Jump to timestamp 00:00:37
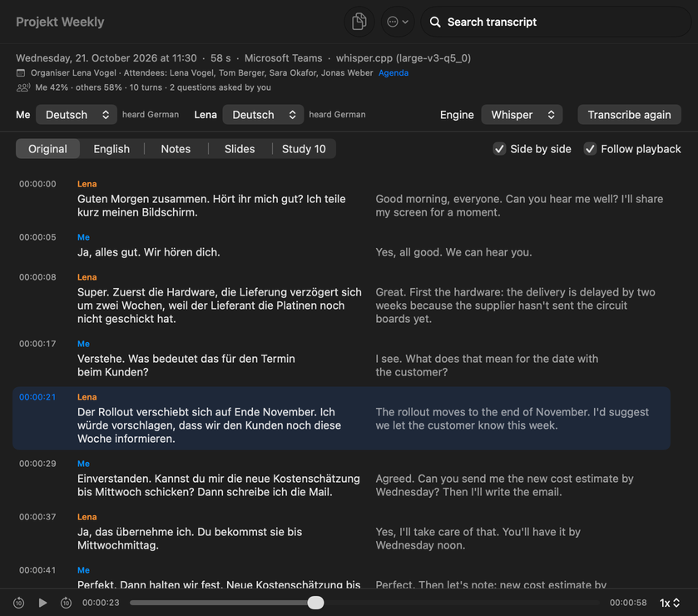Image resolution: width=698 pixels, height=616 pixels. tap(37, 517)
